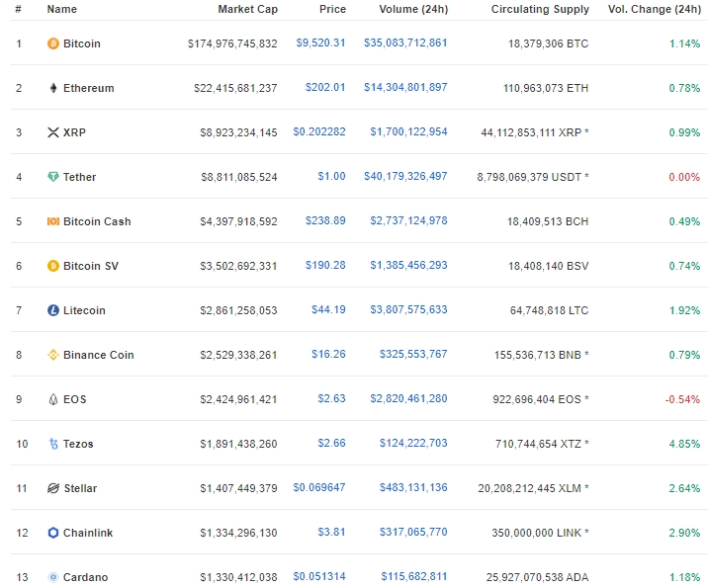
Task: Click the Tezos logo icon
Action: click(x=53, y=444)
